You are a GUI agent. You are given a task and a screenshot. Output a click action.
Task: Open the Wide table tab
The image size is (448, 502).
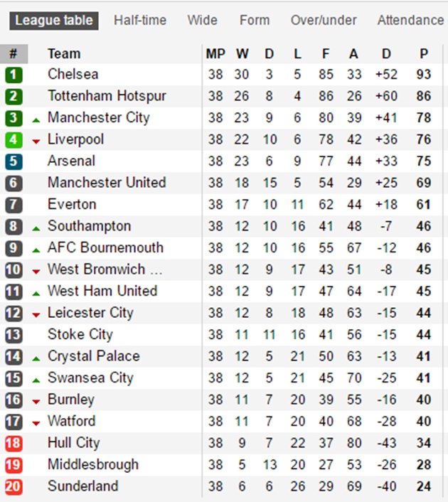click(x=203, y=21)
